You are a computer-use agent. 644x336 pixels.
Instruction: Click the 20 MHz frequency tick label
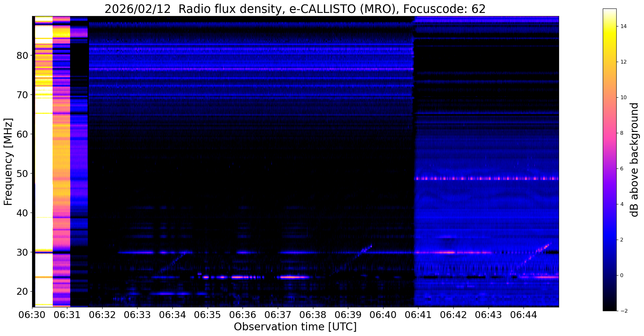pyautogui.click(x=22, y=292)
